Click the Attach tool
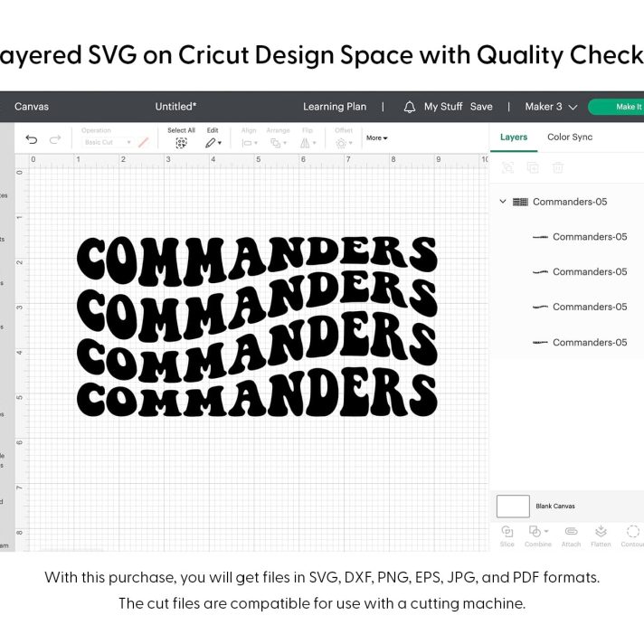644x644 pixels. tap(571, 535)
